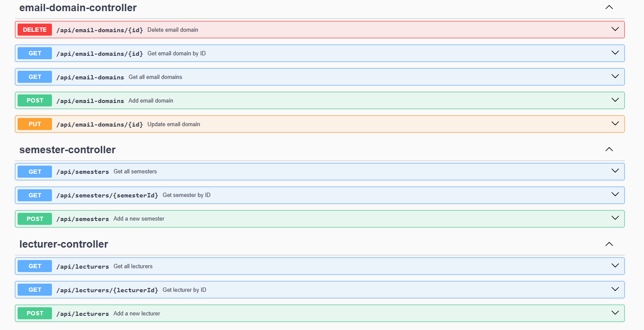Screen dimensions: 644x330
Task: Expand the Update email domain chevron
Action: point(615,124)
